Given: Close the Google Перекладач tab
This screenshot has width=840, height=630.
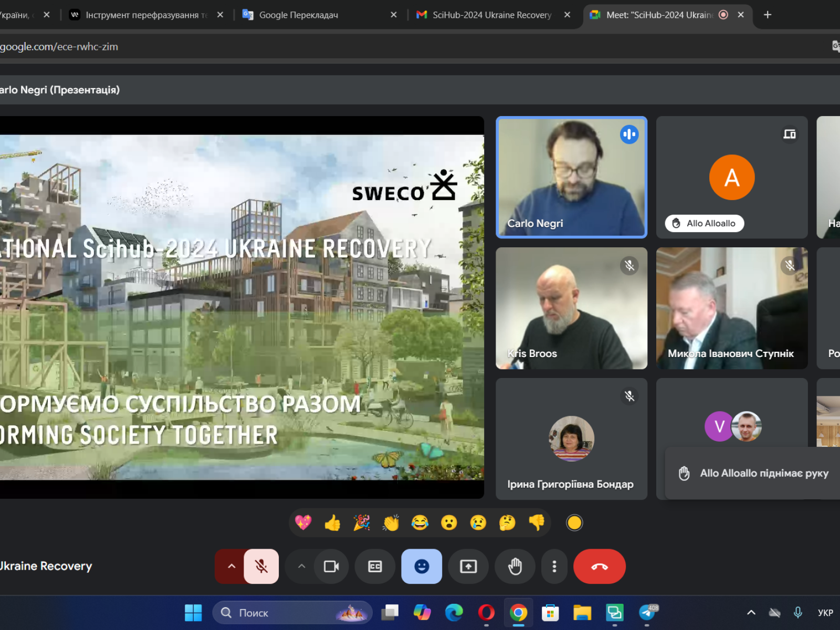Looking at the screenshot, I should tap(394, 15).
